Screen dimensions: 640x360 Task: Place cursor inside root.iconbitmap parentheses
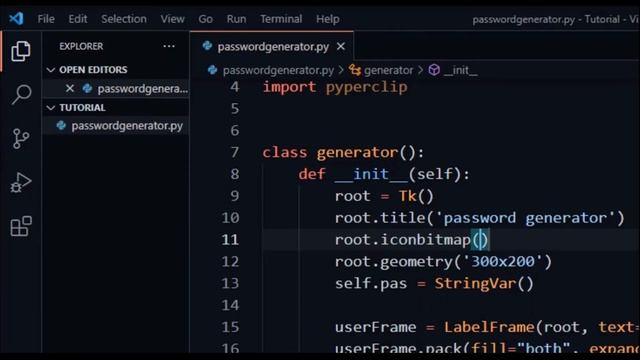tap(480, 240)
